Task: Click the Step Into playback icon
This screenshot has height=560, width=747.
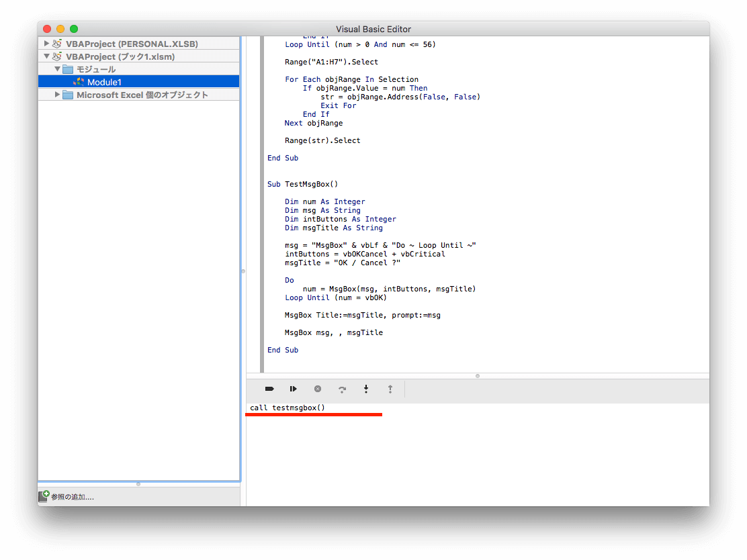Action: [294, 389]
